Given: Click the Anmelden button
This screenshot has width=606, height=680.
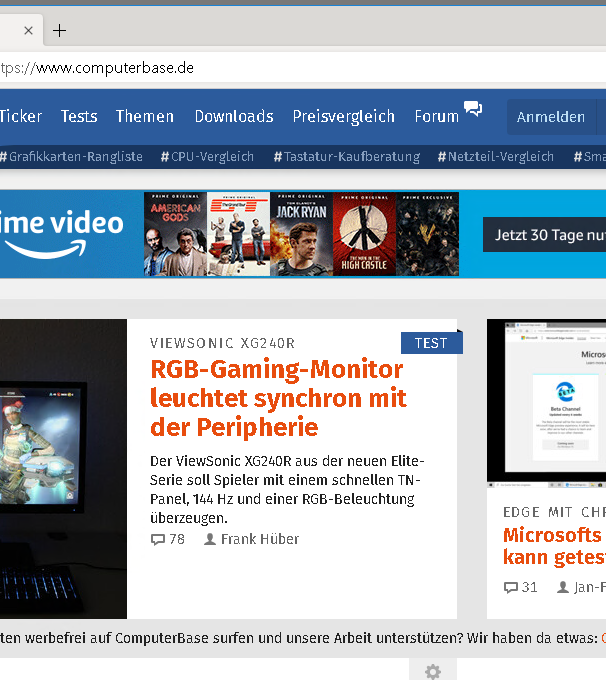Looking at the screenshot, I should 551,117.
